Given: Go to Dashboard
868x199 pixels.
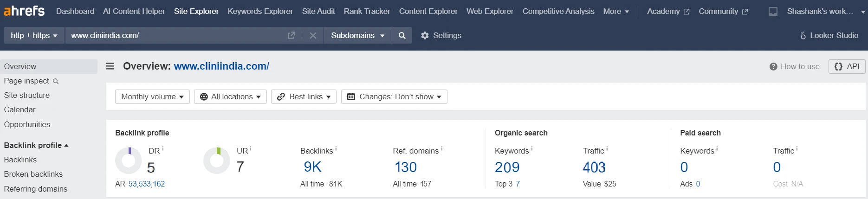Looking at the screenshot, I should click(75, 11).
